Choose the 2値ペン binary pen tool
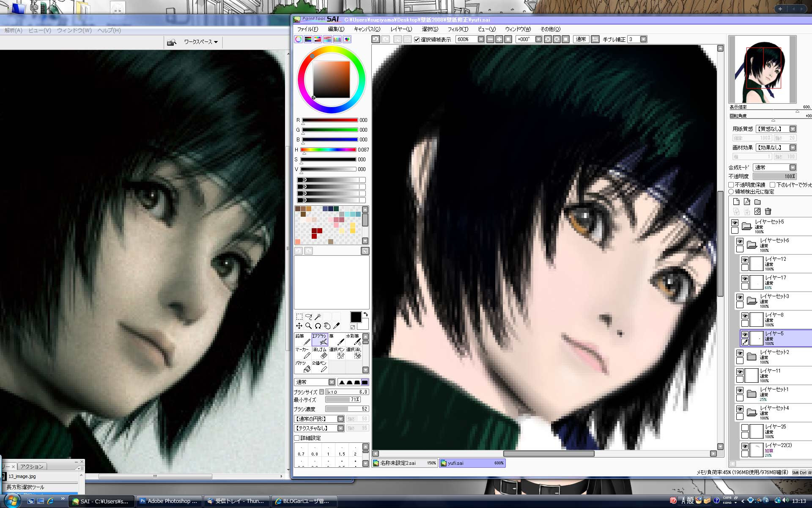 tap(320, 367)
